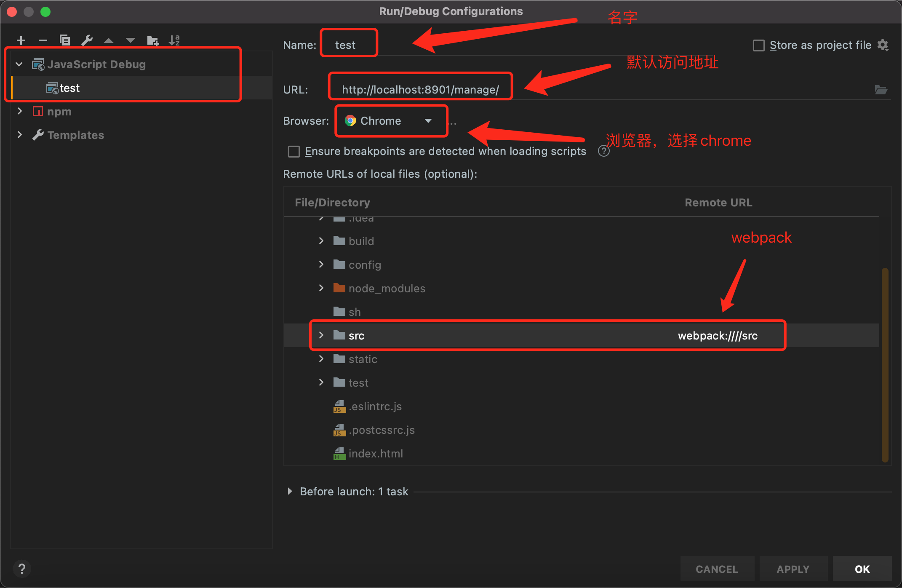This screenshot has width=902, height=588.
Task: Toggle the Ensure breakpoints are detected checkbox
Action: [294, 151]
